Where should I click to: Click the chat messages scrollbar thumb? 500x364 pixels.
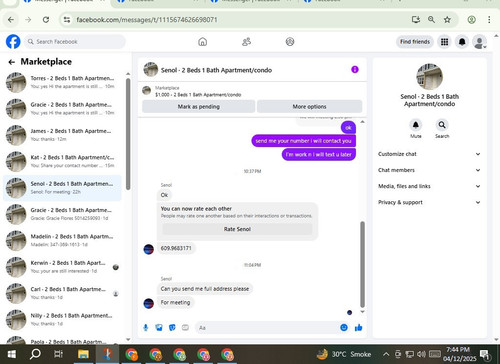coord(362,264)
